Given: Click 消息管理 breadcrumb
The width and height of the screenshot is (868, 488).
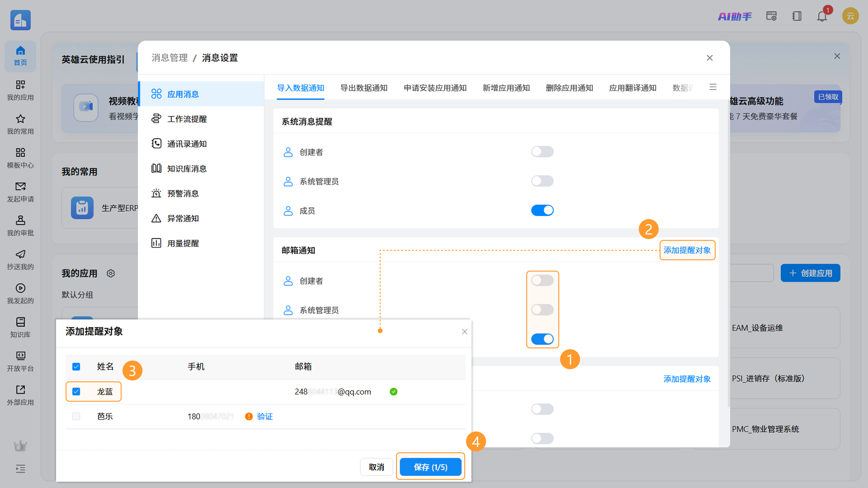Looking at the screenshot, I should [x=170, y=58].
